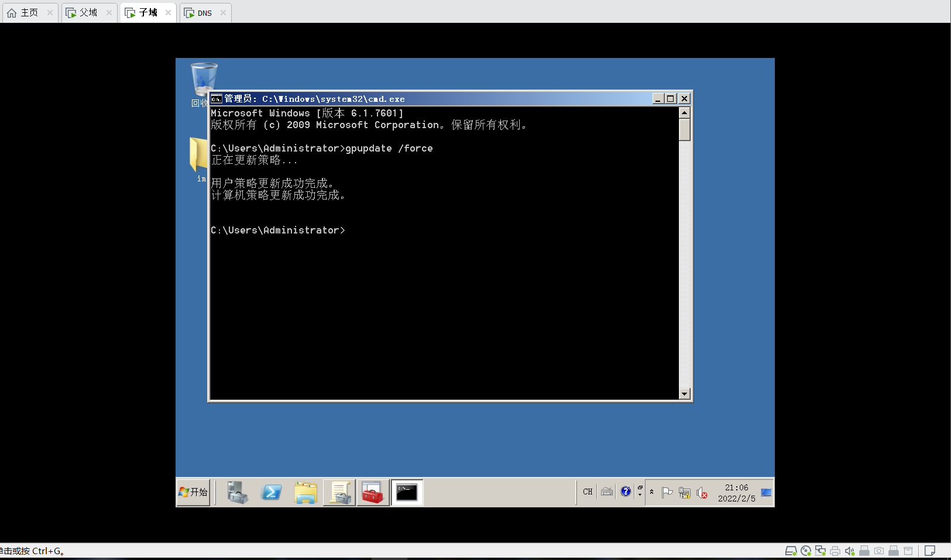Select the red toolbox taskbar window
The image size is (951, 560).
click(x=373, y=492)
